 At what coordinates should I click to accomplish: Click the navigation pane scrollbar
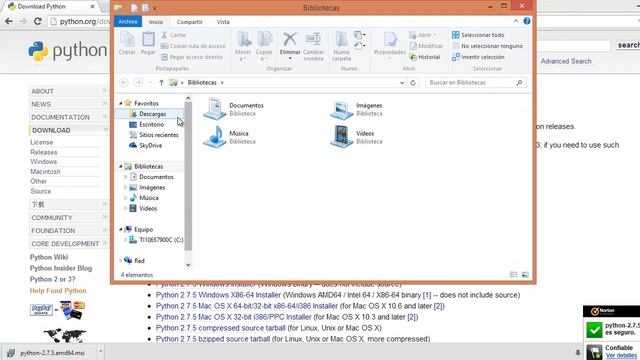pos(188,176)
